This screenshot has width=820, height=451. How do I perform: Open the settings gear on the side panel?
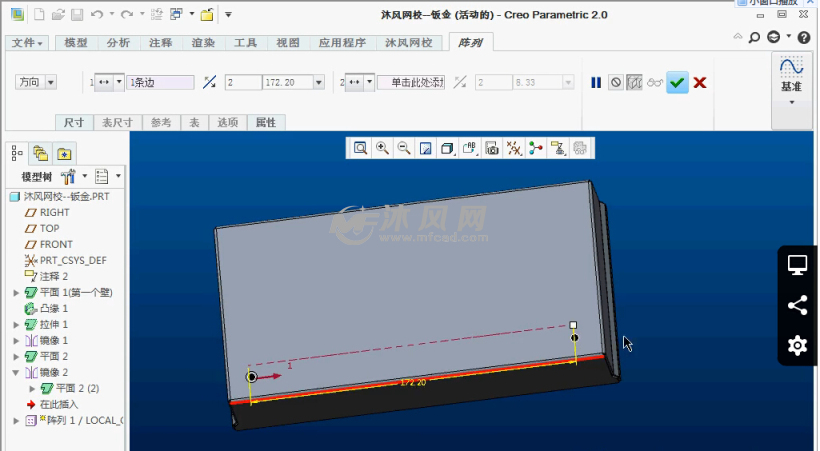click(797, 345)
